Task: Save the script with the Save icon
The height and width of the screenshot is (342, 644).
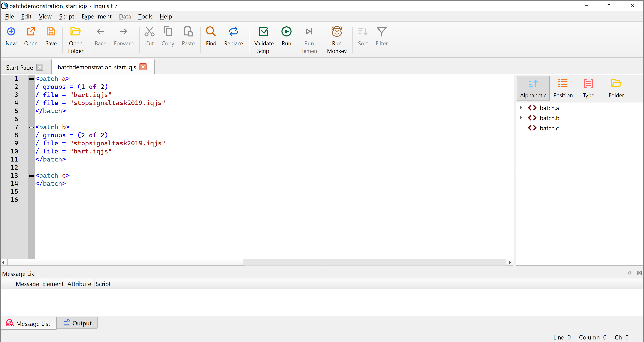Action: (51, 32)
